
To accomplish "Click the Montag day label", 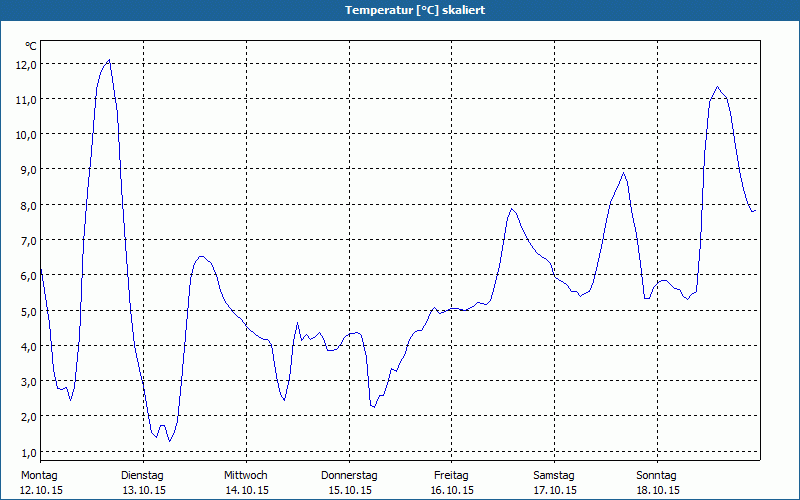I will pyautogui.click(x=40, y=475).
